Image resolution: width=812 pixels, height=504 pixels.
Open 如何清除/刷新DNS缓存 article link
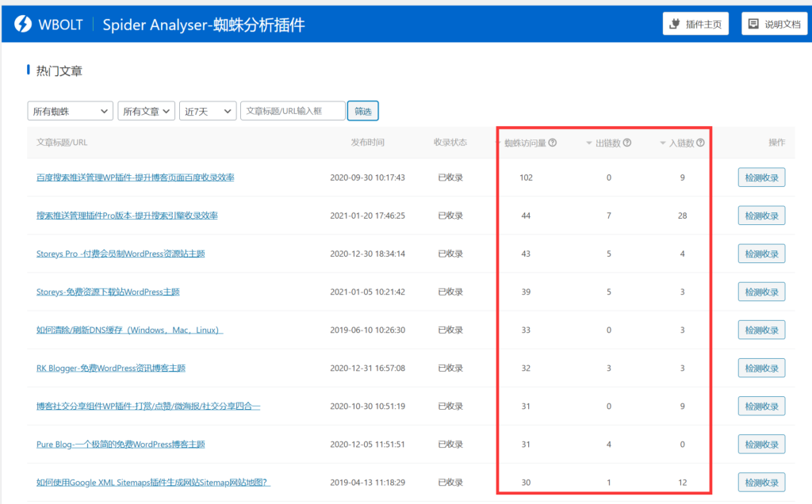[129, 330]
